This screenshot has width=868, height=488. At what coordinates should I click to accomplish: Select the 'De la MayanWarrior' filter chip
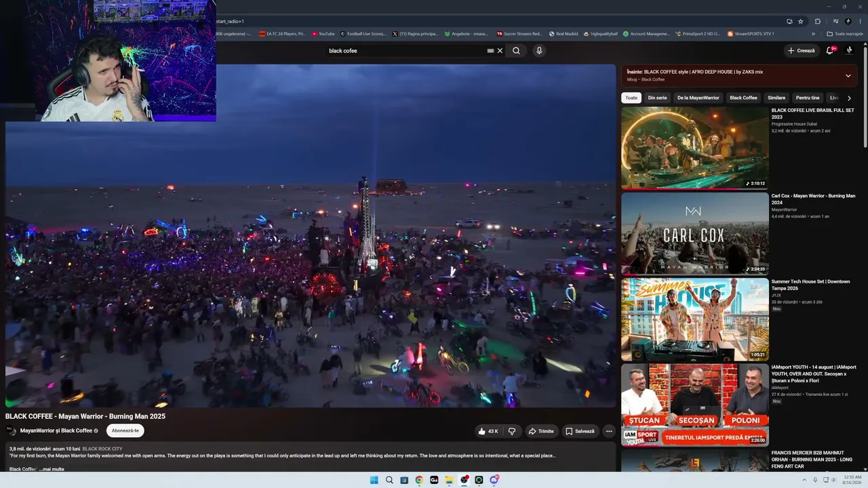(698, 98)
